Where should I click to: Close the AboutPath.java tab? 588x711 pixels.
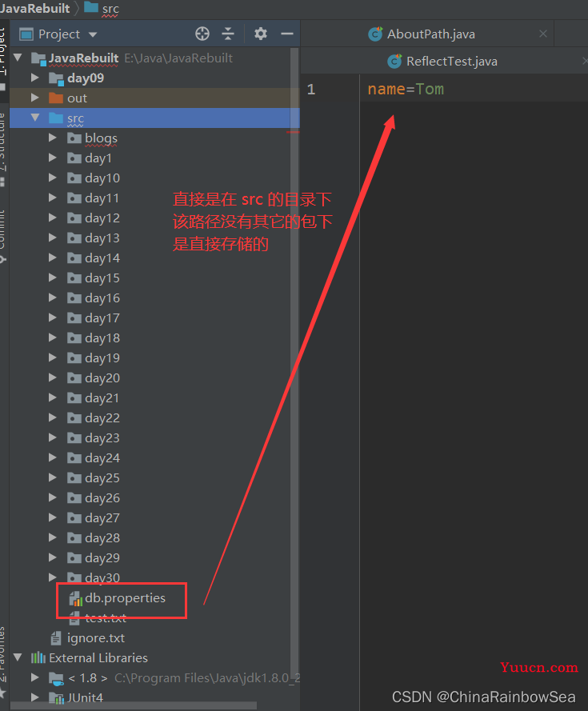tap(543, 34)
